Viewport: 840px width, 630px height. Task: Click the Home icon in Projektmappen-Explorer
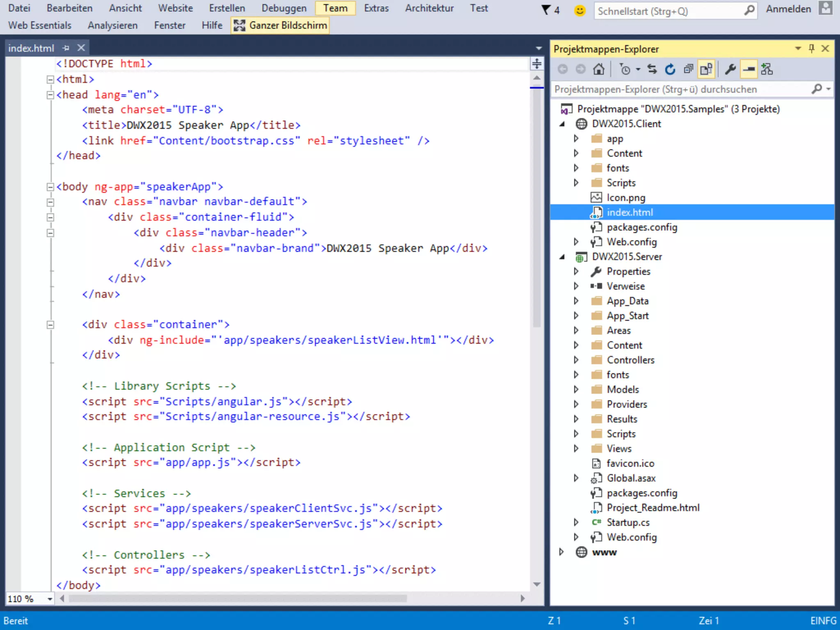click(x=598, y=69)
